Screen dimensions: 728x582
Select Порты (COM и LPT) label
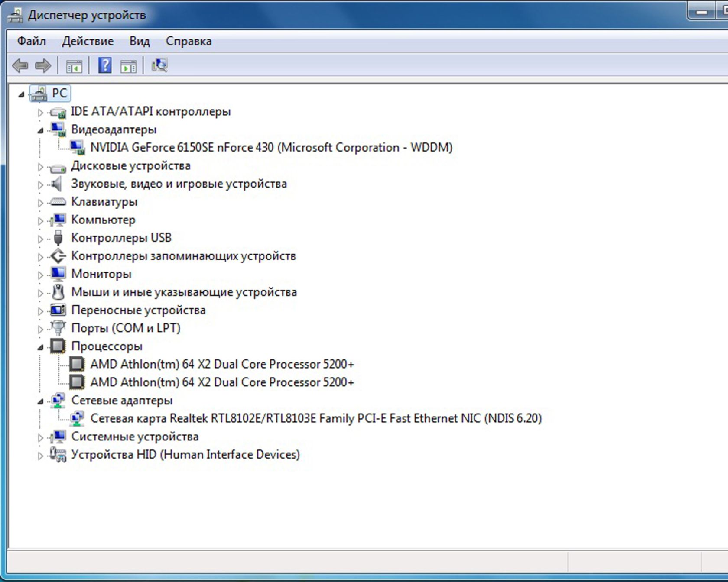[x=126, y=328]
